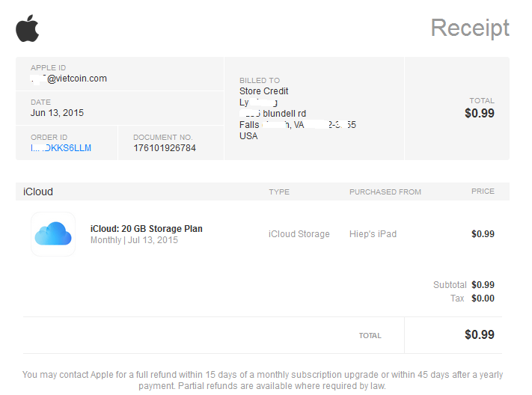This screenshot has height=395, width=532.
Task: Click the DATE label
Action: click(x=40, y=102)
